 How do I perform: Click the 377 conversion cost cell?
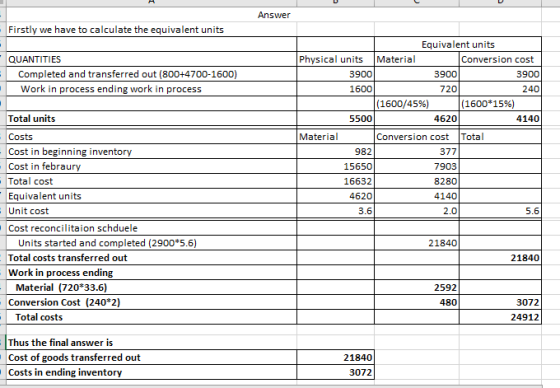click(417, 151)
